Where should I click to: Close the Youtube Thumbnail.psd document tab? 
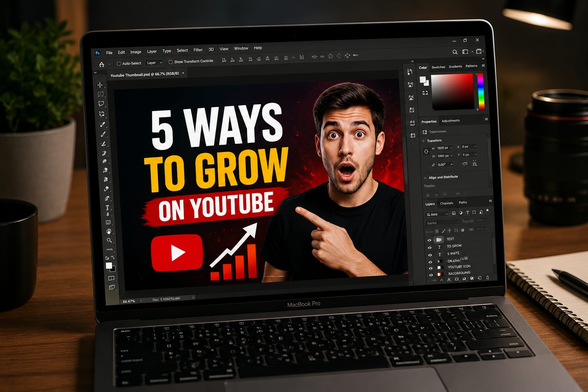click(x=183, y=73)
